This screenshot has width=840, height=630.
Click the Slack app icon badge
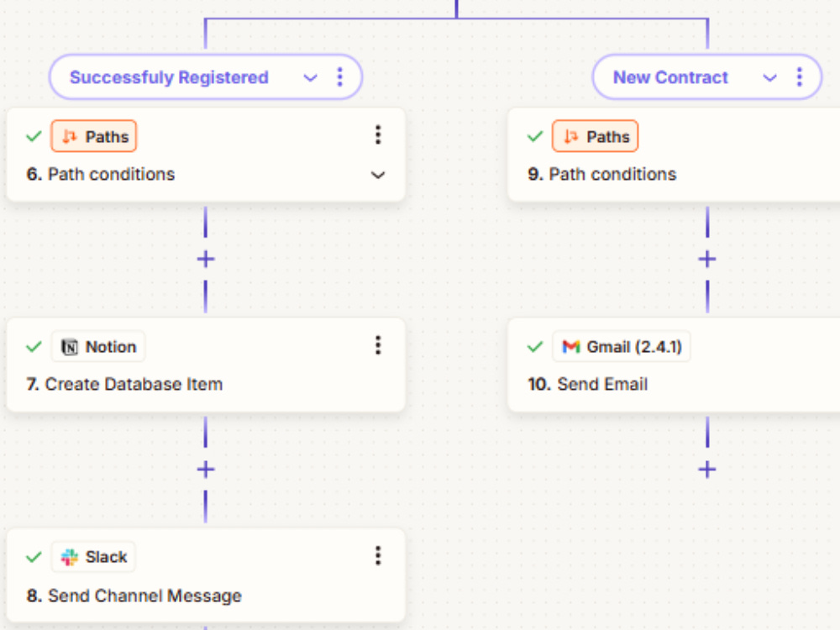94,557
